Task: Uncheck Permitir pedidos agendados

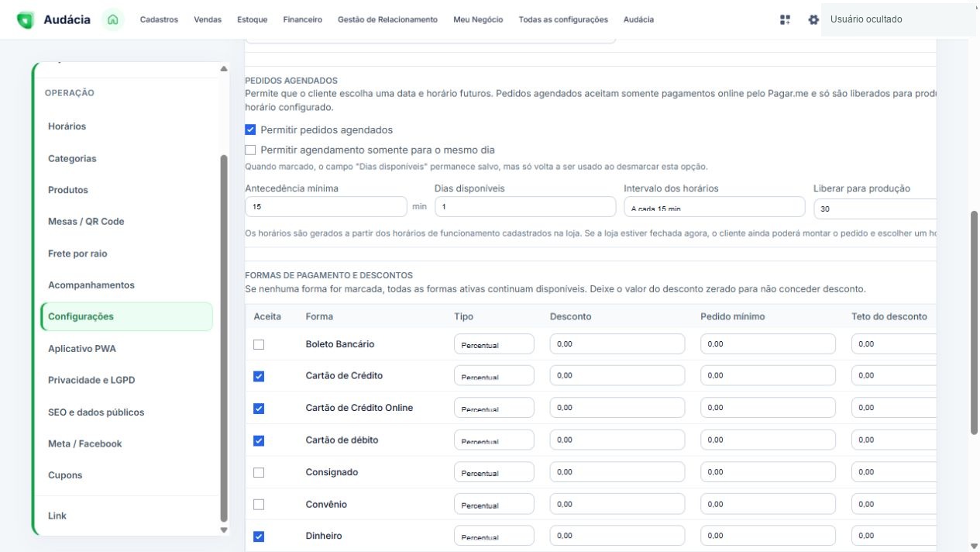Action: pyautogui.click(x=250, y=129)
